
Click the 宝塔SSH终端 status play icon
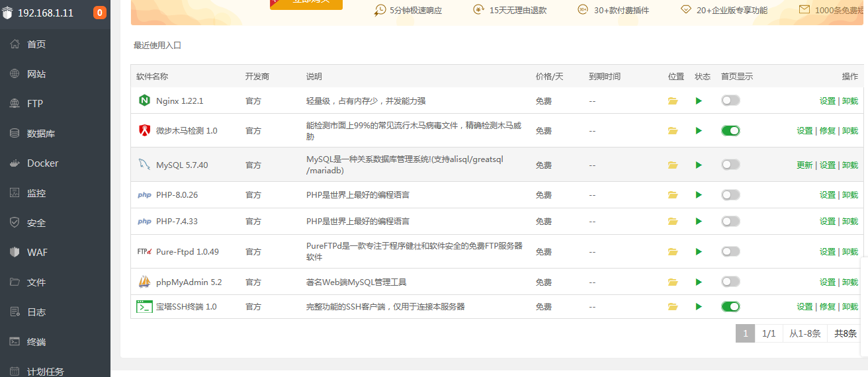699,307
